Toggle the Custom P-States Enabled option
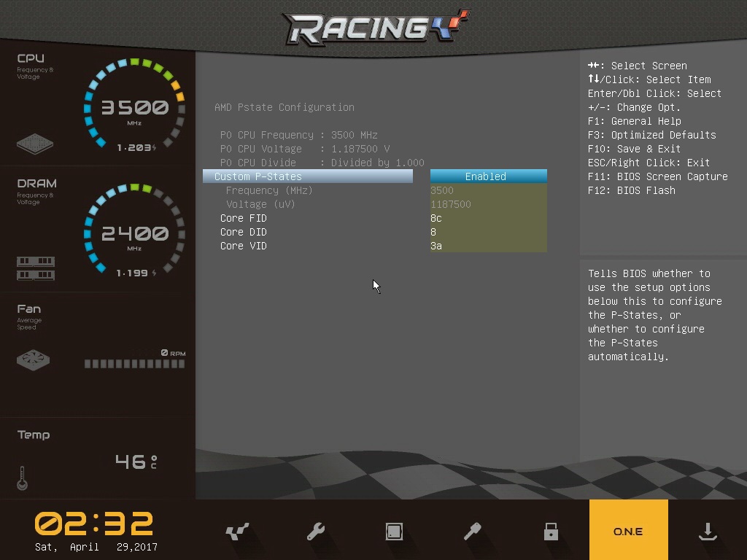This screenshot has width=747, height=560. pos(488,176)
